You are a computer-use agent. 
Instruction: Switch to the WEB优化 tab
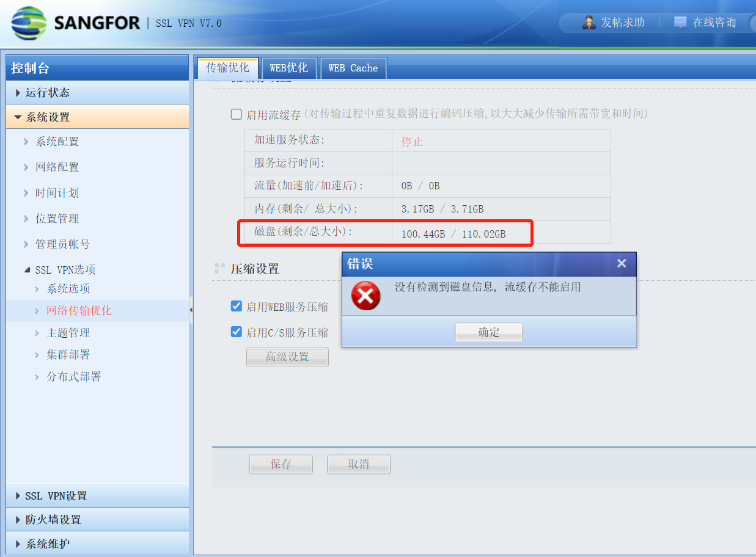(x=289, y=68)
